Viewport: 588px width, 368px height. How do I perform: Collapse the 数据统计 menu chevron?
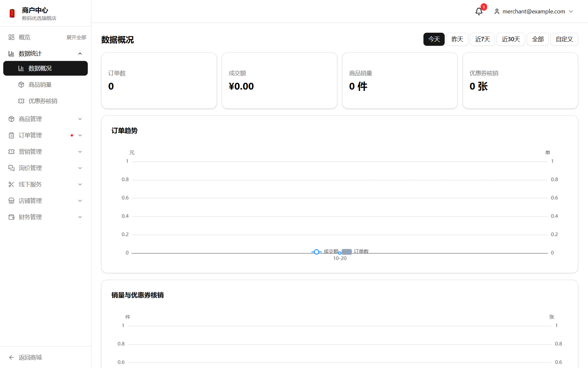point(80,54)
